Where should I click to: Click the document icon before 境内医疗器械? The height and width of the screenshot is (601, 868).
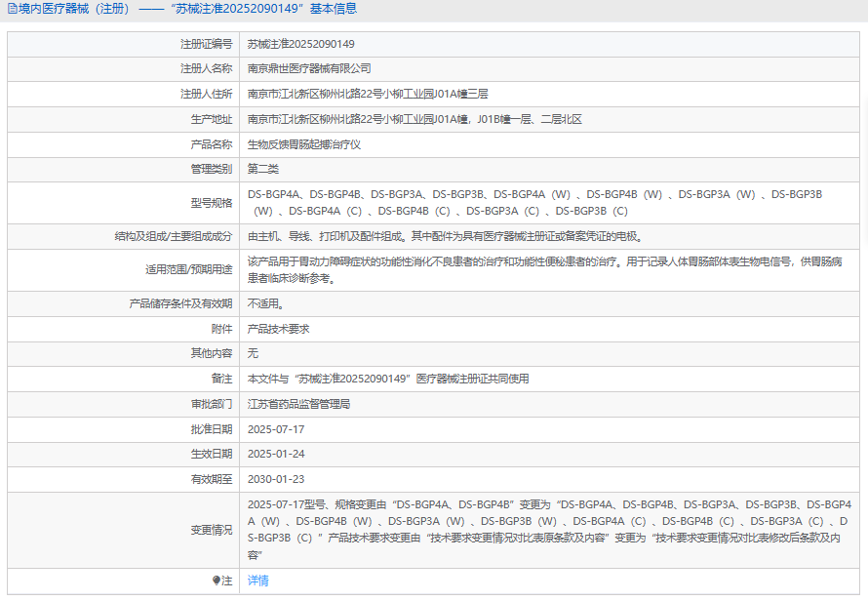click(12, 9)
